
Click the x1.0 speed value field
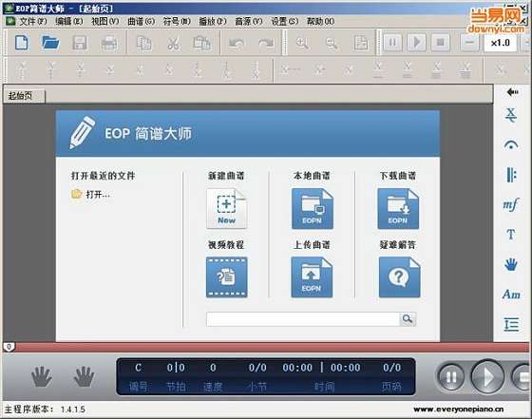pos(500,43)
